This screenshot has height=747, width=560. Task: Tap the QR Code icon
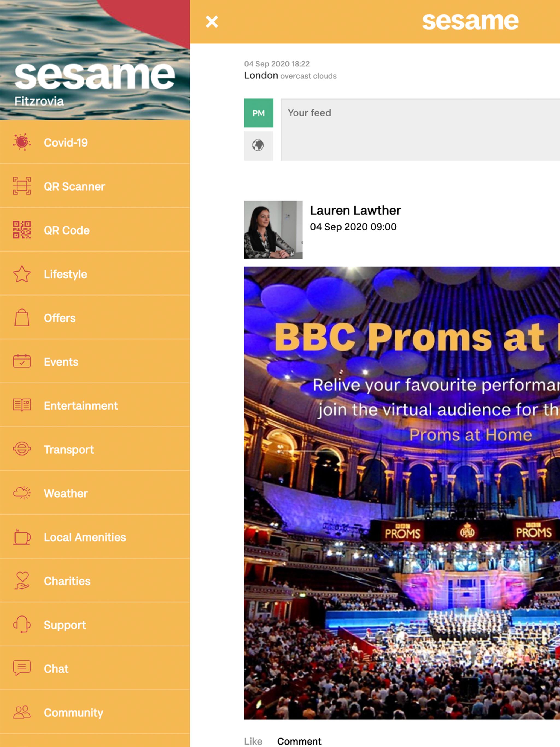(x=22, y=230)
